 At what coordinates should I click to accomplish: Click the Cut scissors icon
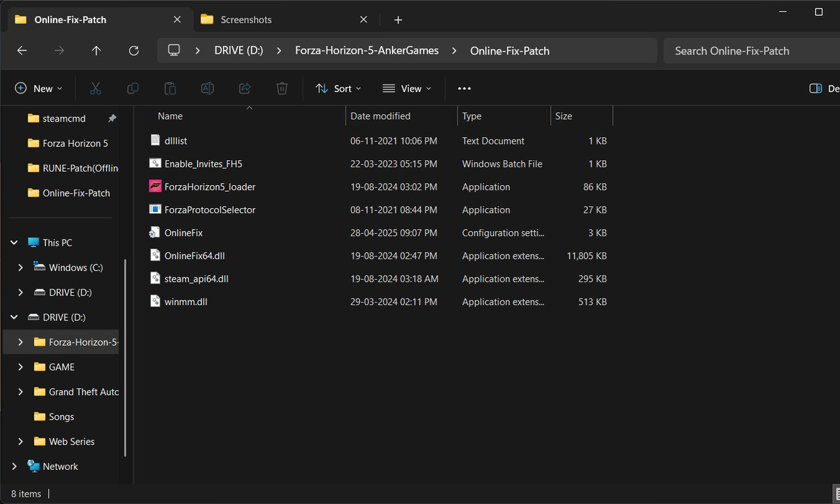pos(95,89)
